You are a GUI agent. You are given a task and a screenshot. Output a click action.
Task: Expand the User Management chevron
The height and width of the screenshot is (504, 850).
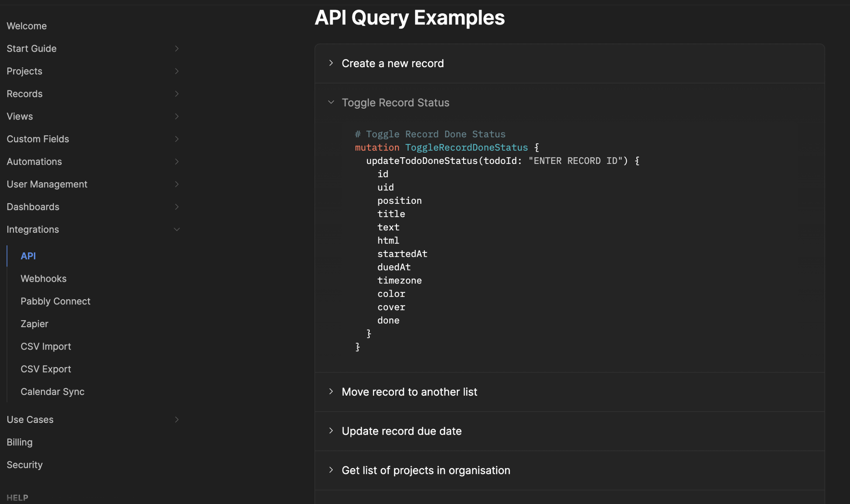pyautogui.click(x=177, y=184)
